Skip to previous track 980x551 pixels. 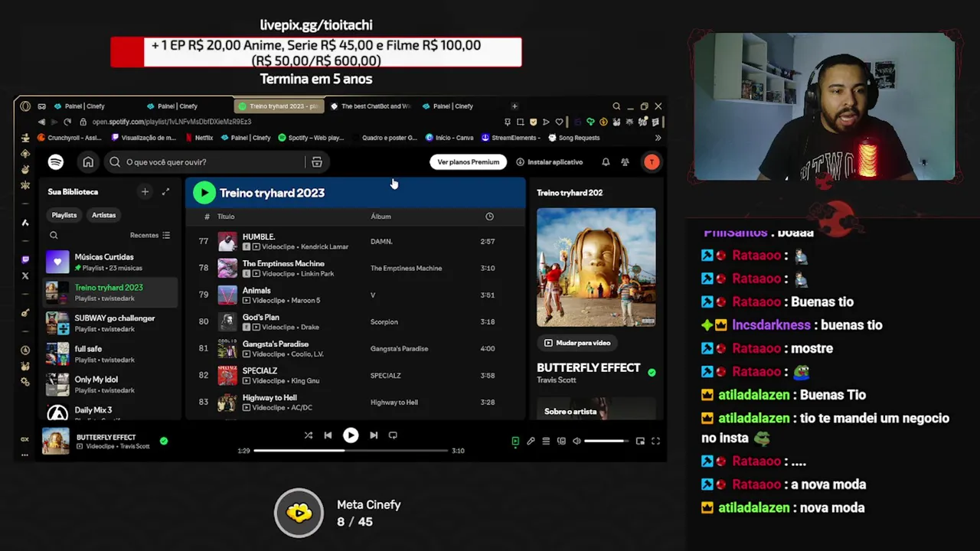328,435
